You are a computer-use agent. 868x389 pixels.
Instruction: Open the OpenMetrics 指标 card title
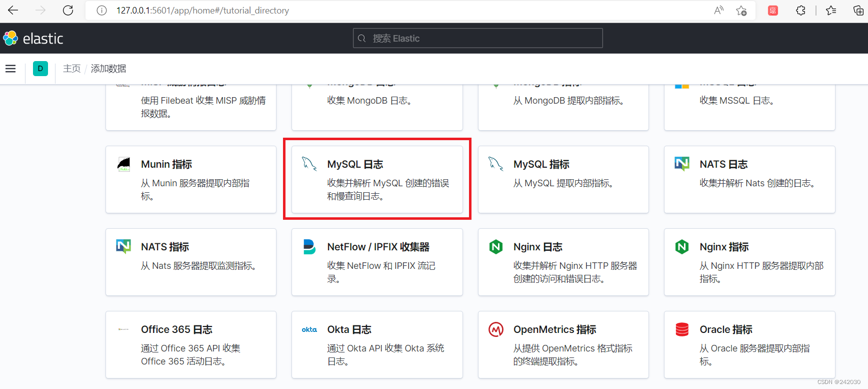[x=555, y=329]
